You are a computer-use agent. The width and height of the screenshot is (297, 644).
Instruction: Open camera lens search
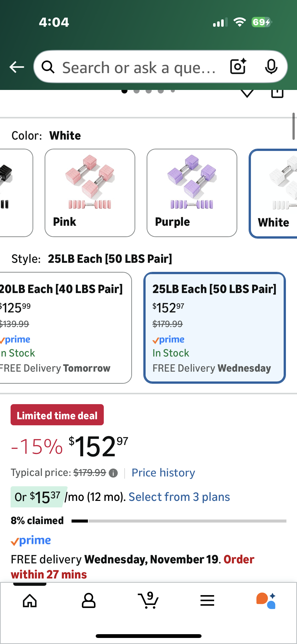coord(238,67)
